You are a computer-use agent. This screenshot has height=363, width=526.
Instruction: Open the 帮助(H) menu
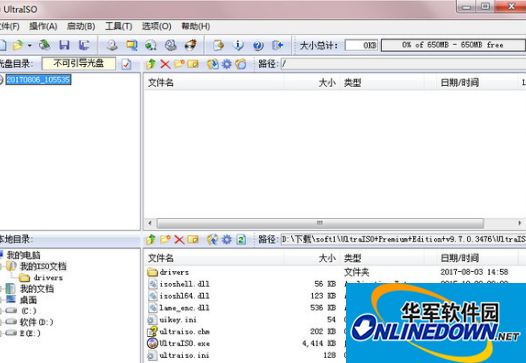pyautogui.click(x=196, y=26)
